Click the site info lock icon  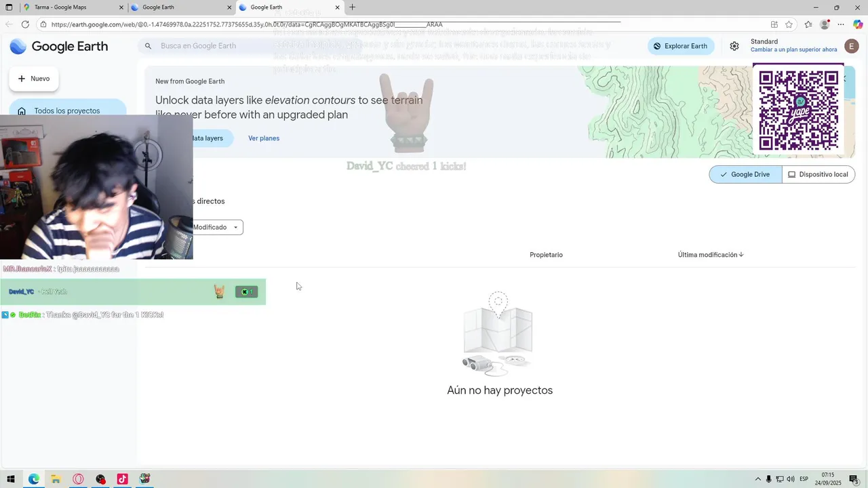pyautogui.click(x=43, y=24)
